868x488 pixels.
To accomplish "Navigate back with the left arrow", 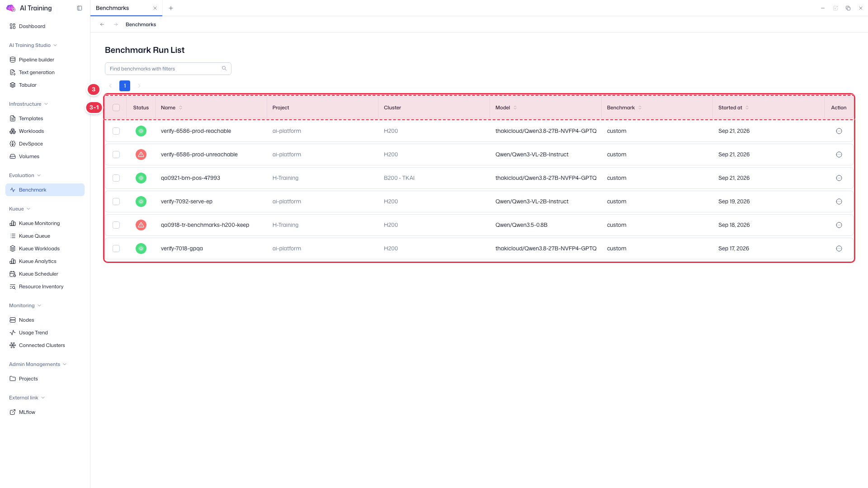I will (102, 24).
